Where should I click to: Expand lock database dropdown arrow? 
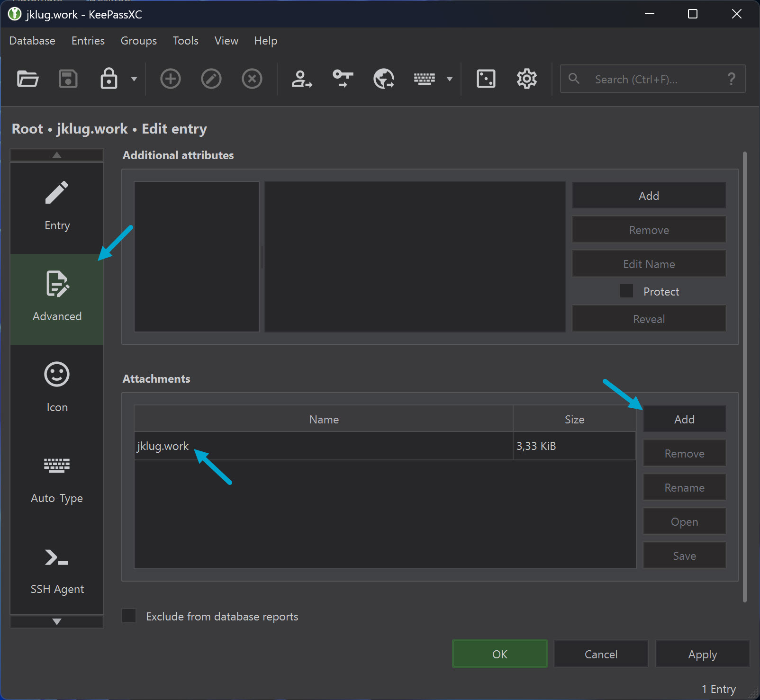coord(134,79)
